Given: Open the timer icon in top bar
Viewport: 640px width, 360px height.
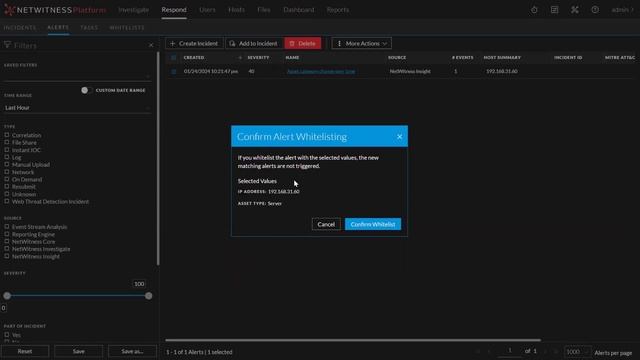Looking at the screenshot, I should tap(534, 10).
